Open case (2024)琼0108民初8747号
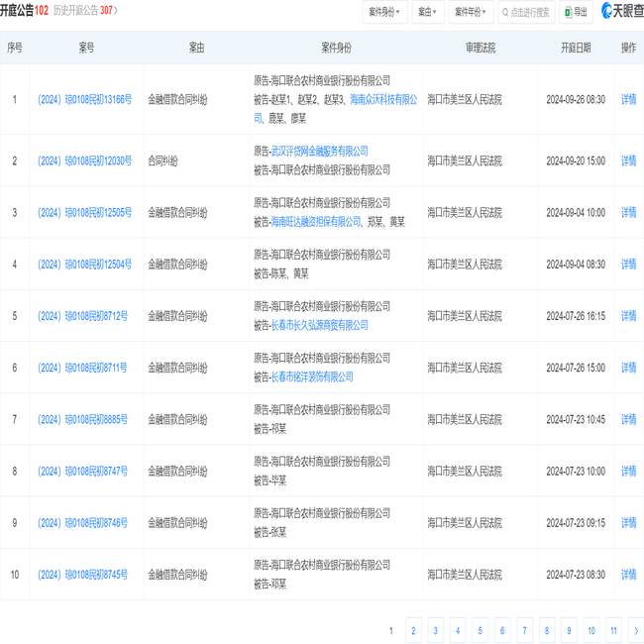The height and width of the screenshot is (644, 644). (82, 471)
